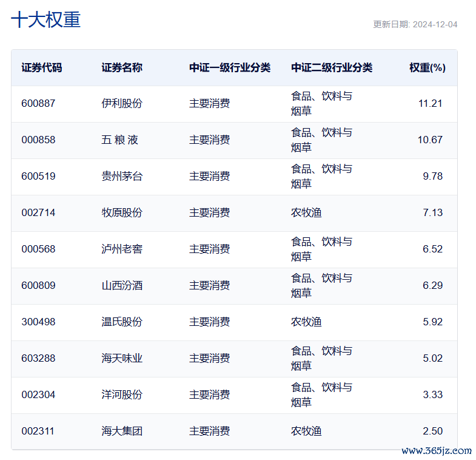Screen dimensions: 476x460
Task: Click stock name 温氏股份
Action: coord(122,322)
